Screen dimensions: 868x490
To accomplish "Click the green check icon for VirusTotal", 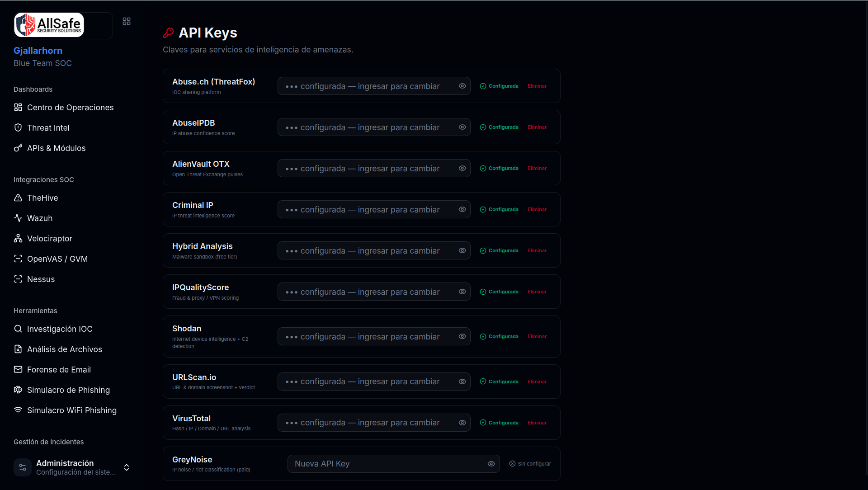I will point(483,423).
